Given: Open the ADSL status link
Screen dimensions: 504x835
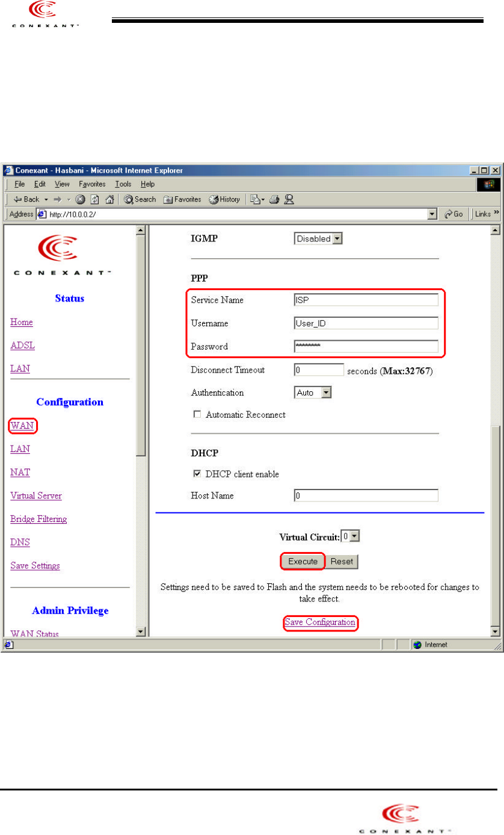Looking at the screenshot, I should 22,346.
